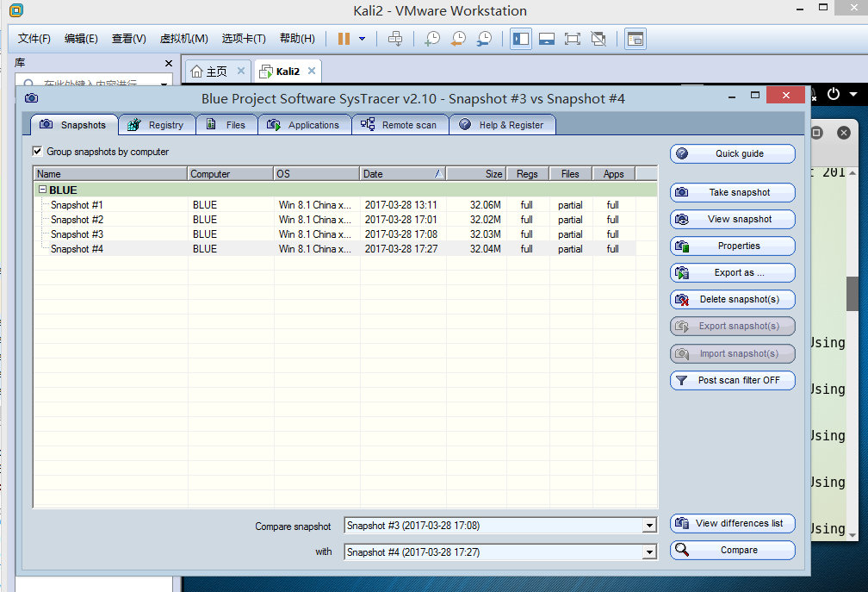Sort by the Date column header
The height and width of the screenshot is (592, 868).
(x=402, y=174)
